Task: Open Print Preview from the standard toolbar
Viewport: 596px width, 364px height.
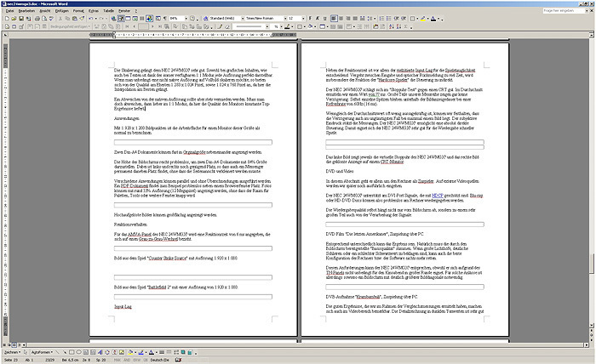Action: pyautogui.click(x=44, y=18)
